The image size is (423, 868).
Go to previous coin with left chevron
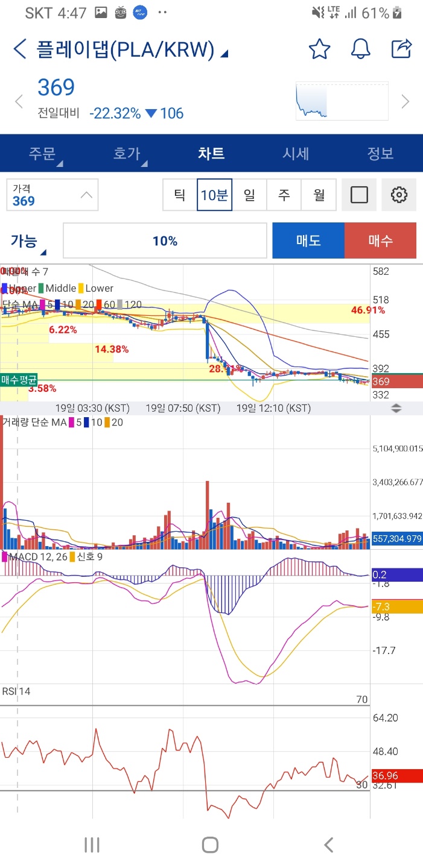[x=19, y=101]
